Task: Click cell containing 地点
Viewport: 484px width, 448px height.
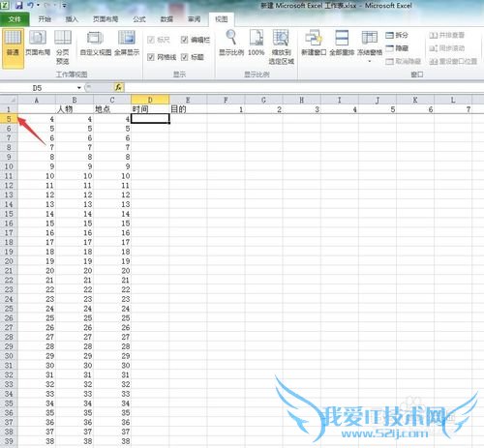Action: coord(112,109)
